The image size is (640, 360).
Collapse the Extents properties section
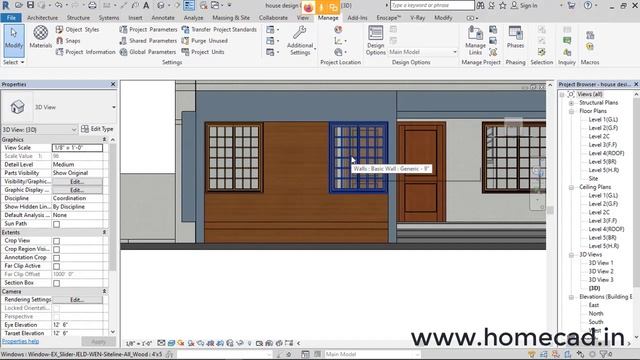point(104,232)
